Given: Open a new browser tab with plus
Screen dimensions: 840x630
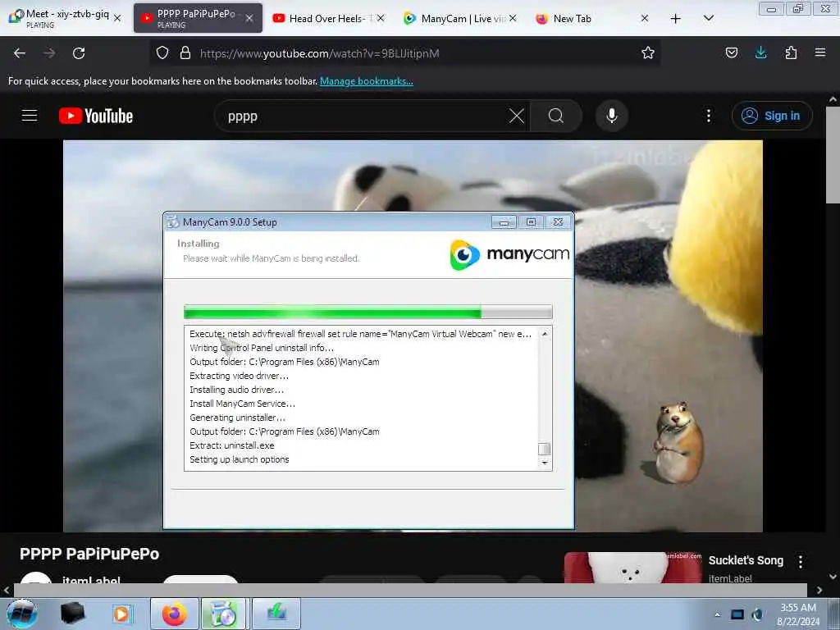Looking at the screenshot, I should tap(676, 19).
